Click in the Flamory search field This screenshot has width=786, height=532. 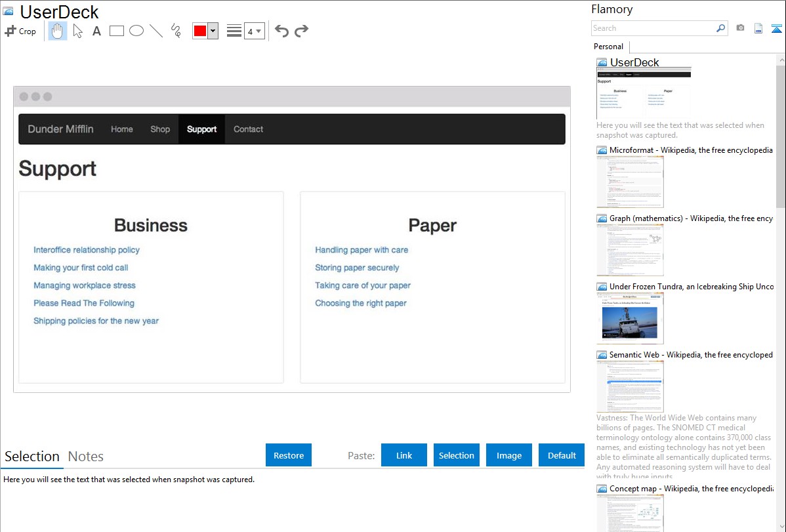pos(653,28)
